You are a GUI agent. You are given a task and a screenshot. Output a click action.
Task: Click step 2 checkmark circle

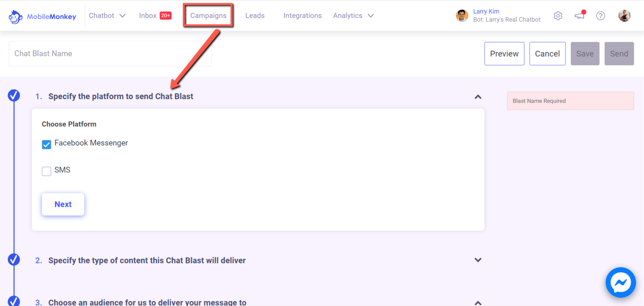tap(14, 259)
